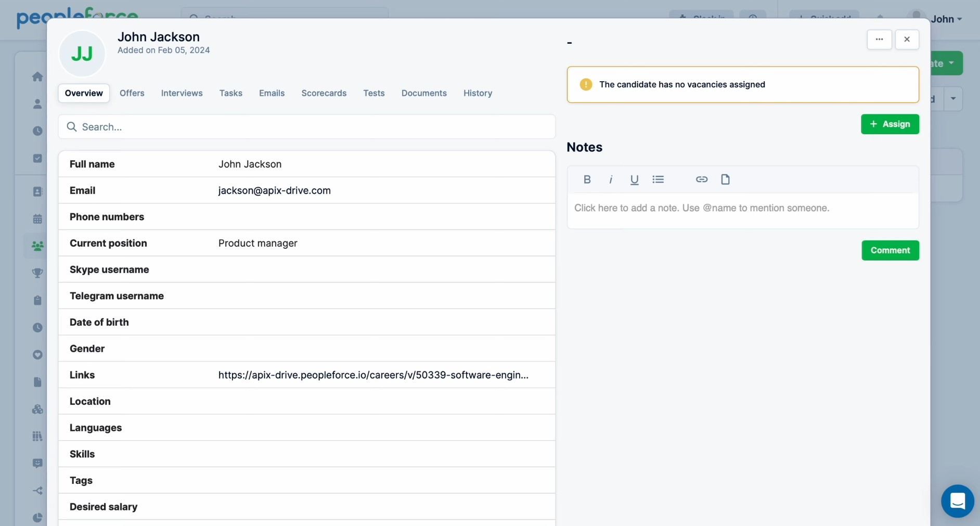Click the trophy icon in the sidebar
Image resolution: width=980 pixels, height=526 pixels.
[37, 273]
